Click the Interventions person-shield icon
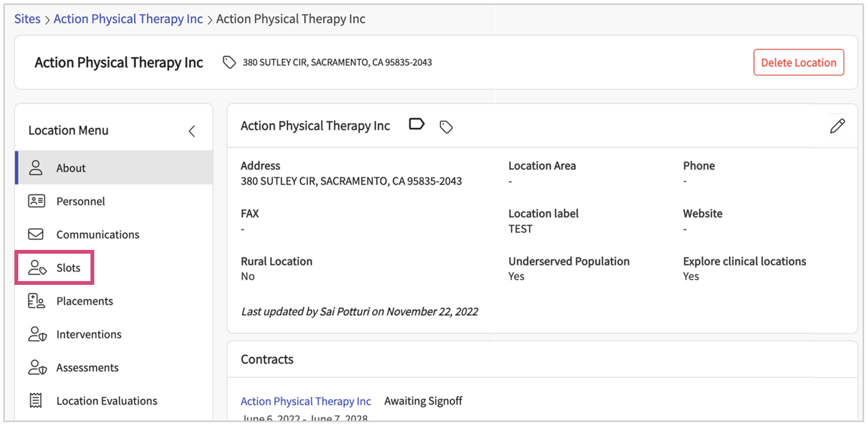 coord(37,334)
